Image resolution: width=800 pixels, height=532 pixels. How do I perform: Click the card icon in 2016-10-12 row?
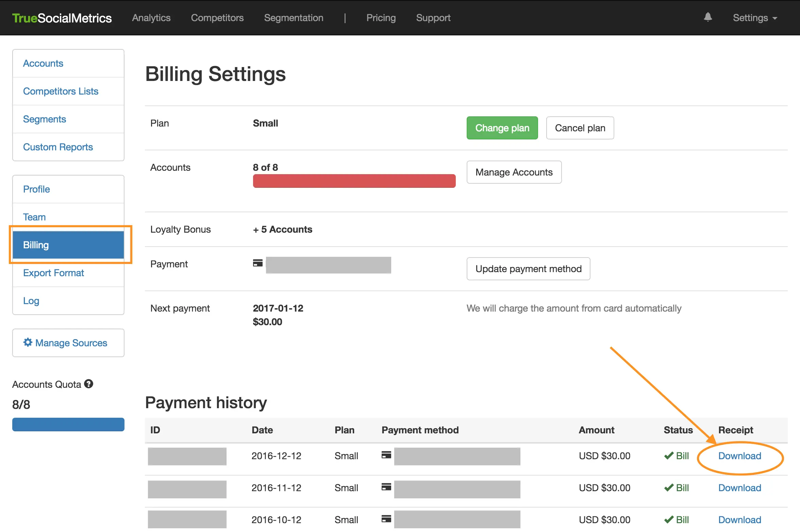point(386,519)
